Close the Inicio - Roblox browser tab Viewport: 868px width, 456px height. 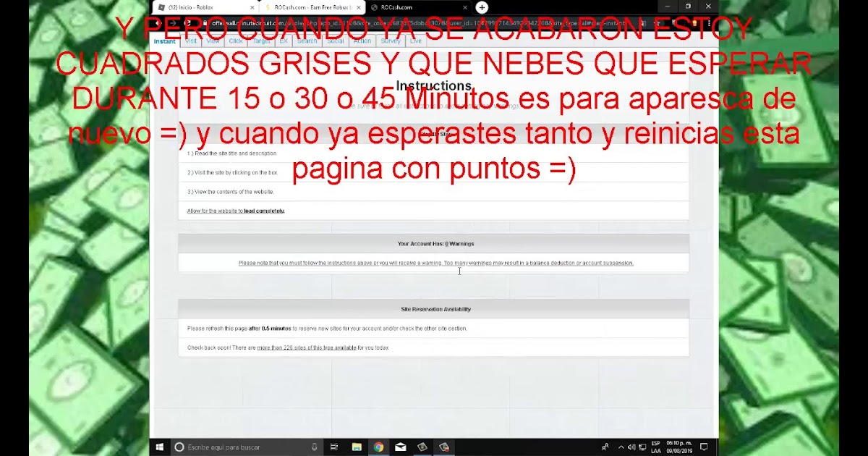(254, 7)
